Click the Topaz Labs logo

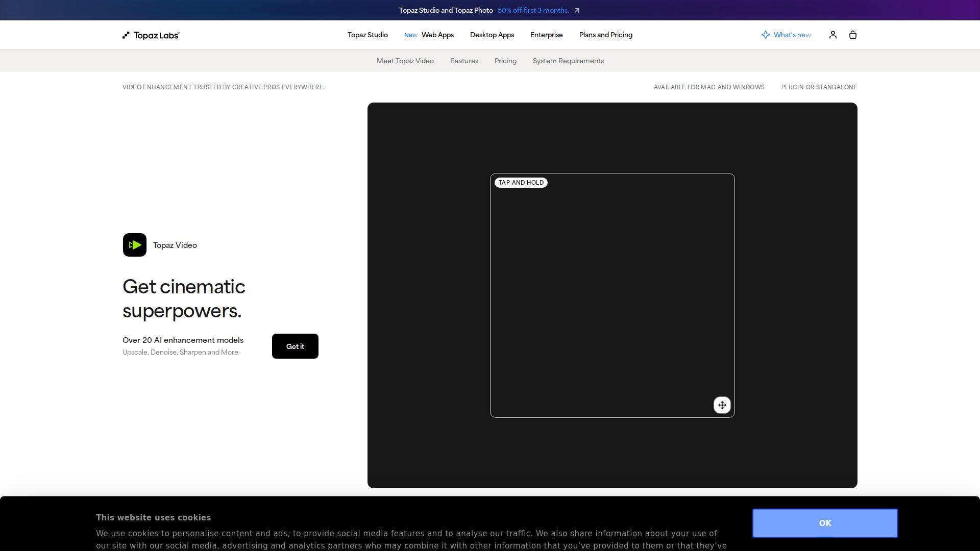pos(151,35)
